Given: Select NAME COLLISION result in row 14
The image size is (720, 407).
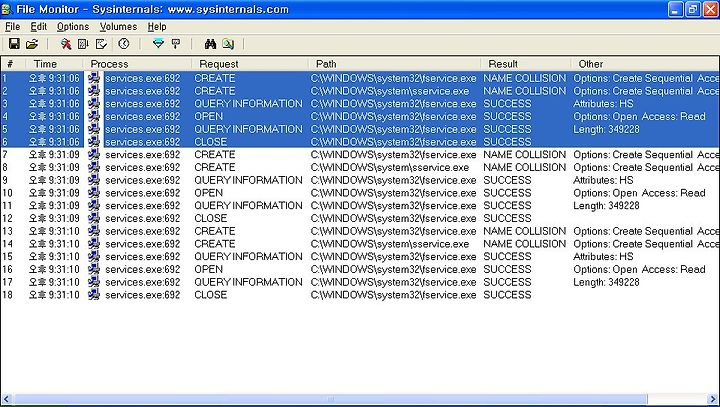Looking at the screenshot, I should (524, 244).
